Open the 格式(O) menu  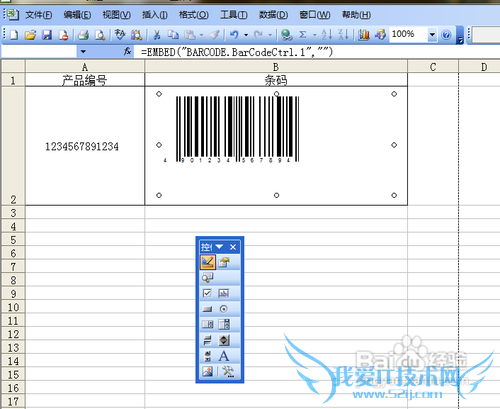(193, 15)
